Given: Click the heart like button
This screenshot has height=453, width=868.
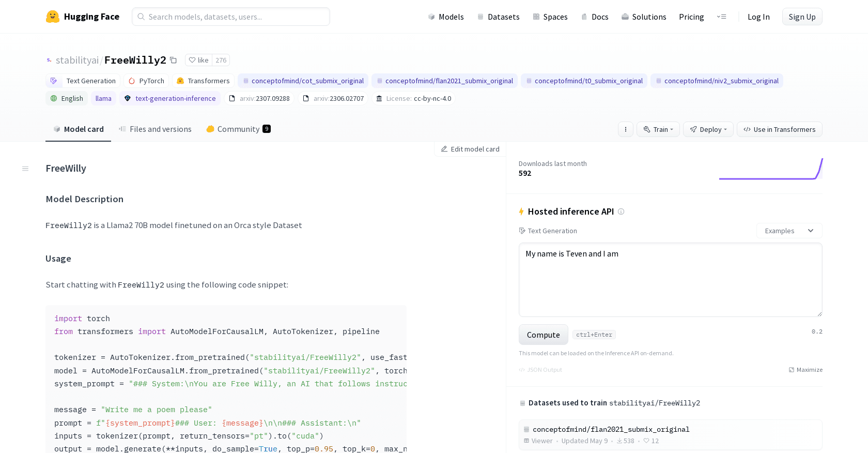Looking at the screenshot, I should click(x=198, y=60).
